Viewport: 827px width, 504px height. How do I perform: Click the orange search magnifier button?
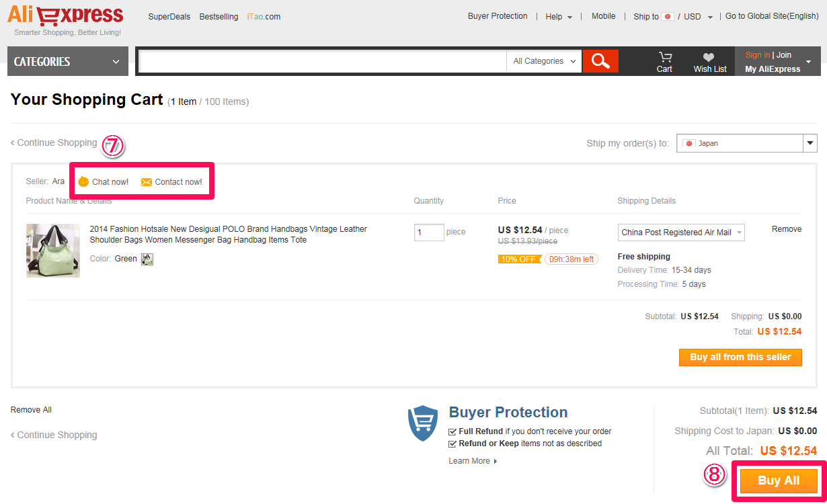pyautogui.click(x=600, y=61)
